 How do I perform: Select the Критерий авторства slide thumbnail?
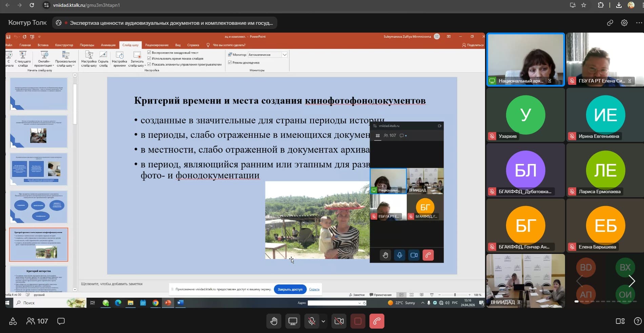tap(39, 279)
